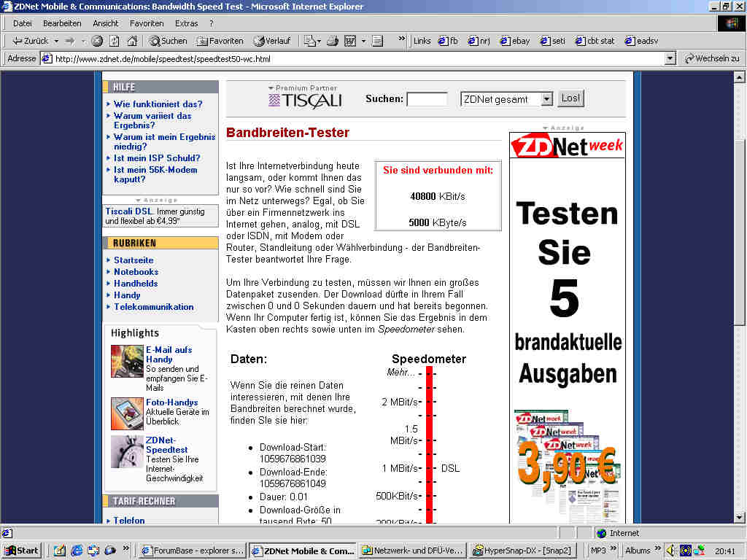
Task: Open 'Wie funktioniert das?' help link
Action: click(158, 104)
